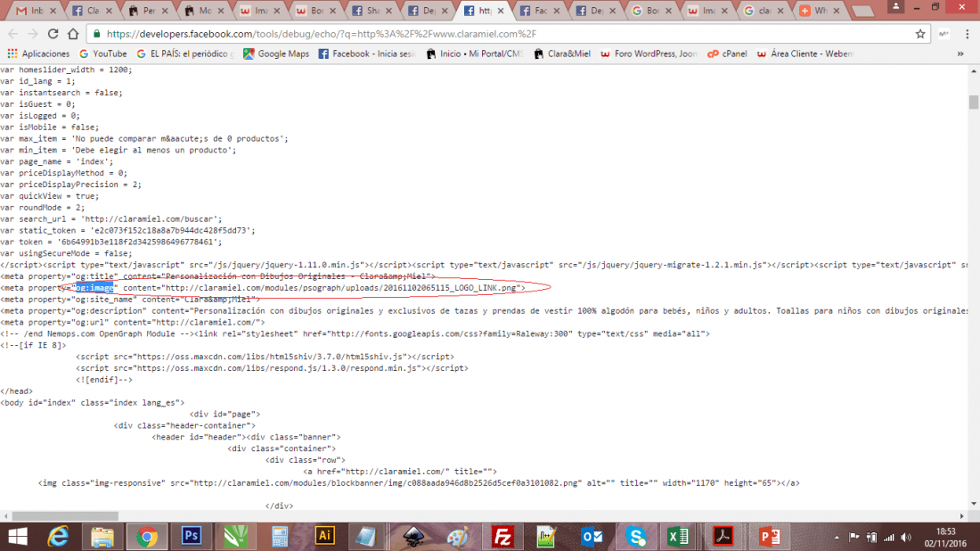Open the Área Cliente - Webempresa bookmark

click(805, 53)
